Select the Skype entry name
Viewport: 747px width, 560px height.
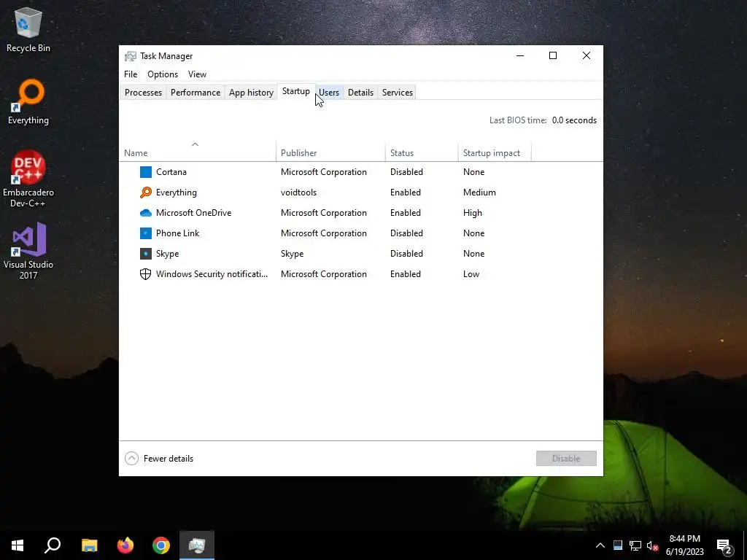point(167,254)
